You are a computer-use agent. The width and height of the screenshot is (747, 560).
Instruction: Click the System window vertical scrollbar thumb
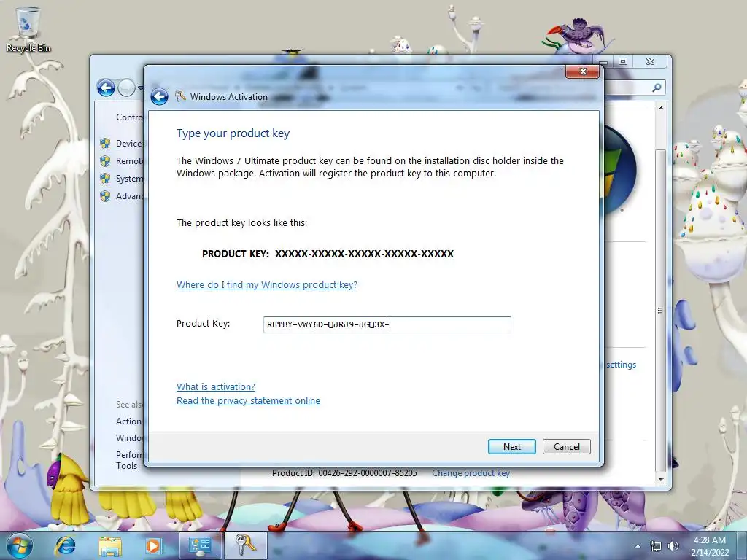pos(660,309)
